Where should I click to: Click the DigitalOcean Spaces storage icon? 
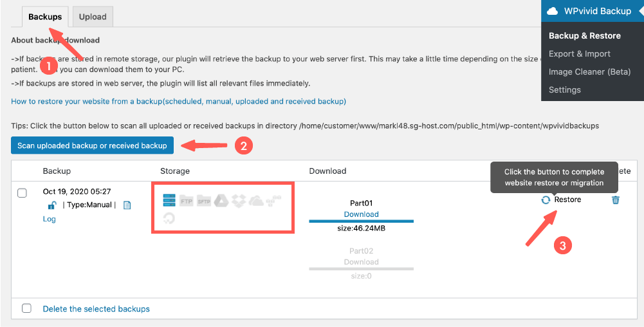pyautogui.click(x=169, y=218)
